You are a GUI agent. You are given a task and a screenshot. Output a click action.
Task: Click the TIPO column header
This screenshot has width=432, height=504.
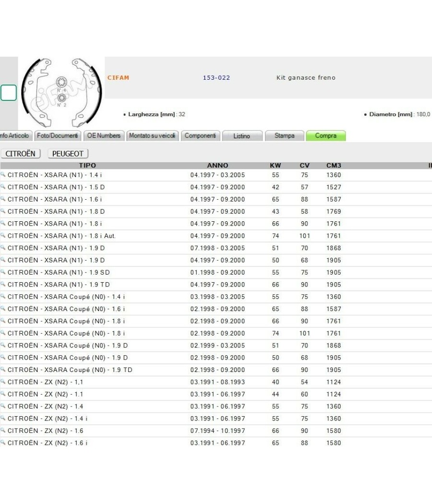click(87, 165)
